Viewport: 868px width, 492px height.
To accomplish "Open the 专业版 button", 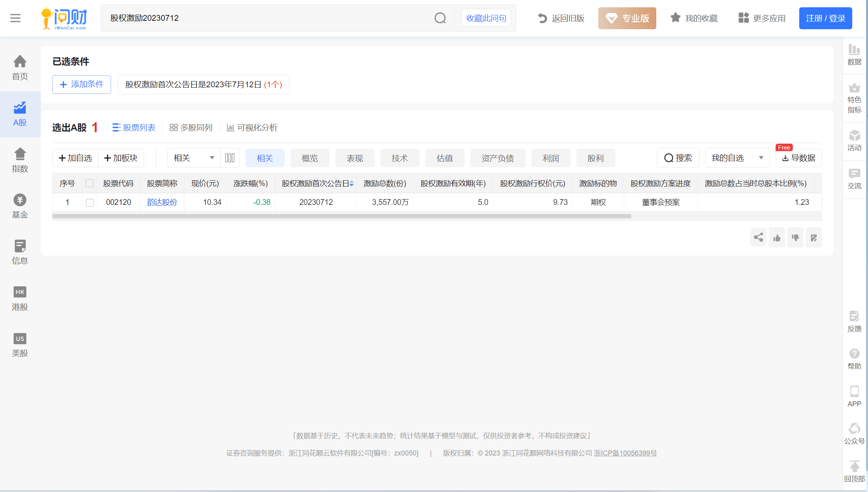I will click(627, 18).
